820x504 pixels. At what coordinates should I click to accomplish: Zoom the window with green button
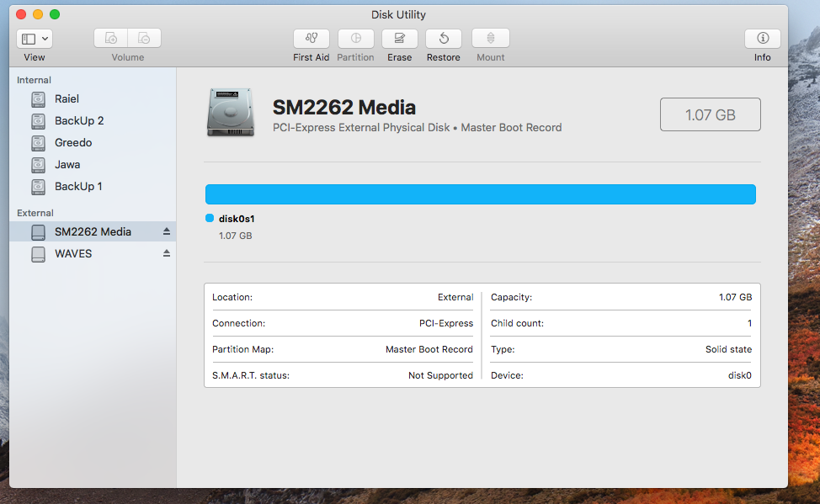pyautogui.click(x=55, y=14)
